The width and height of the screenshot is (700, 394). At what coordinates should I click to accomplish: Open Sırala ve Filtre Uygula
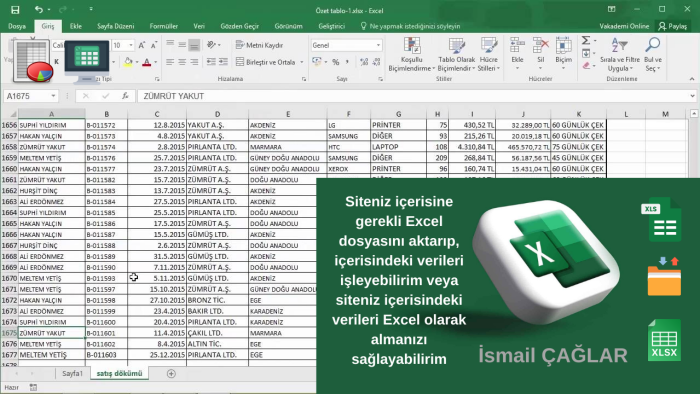pos(620,54)
